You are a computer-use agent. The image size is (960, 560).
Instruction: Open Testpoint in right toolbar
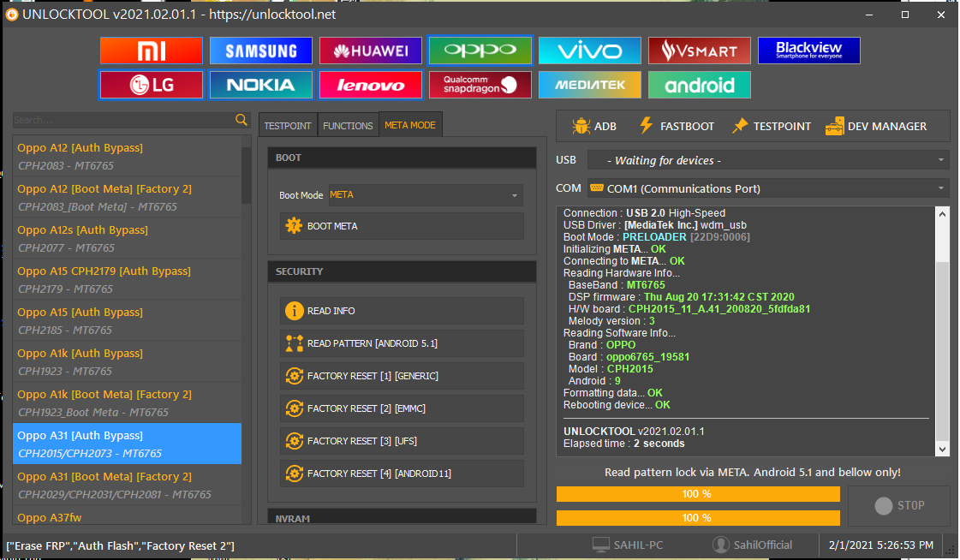[x=772, y=126]
